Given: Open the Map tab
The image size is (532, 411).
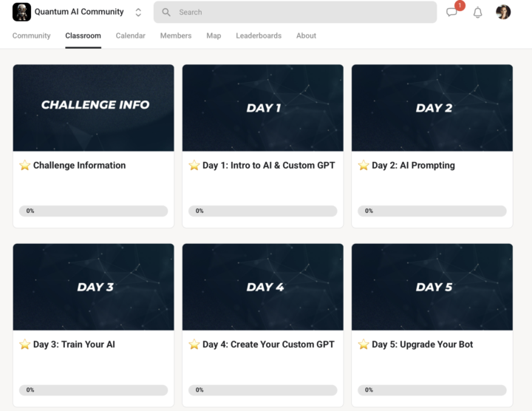Looking at the screenshot, I should coord(214,35).
